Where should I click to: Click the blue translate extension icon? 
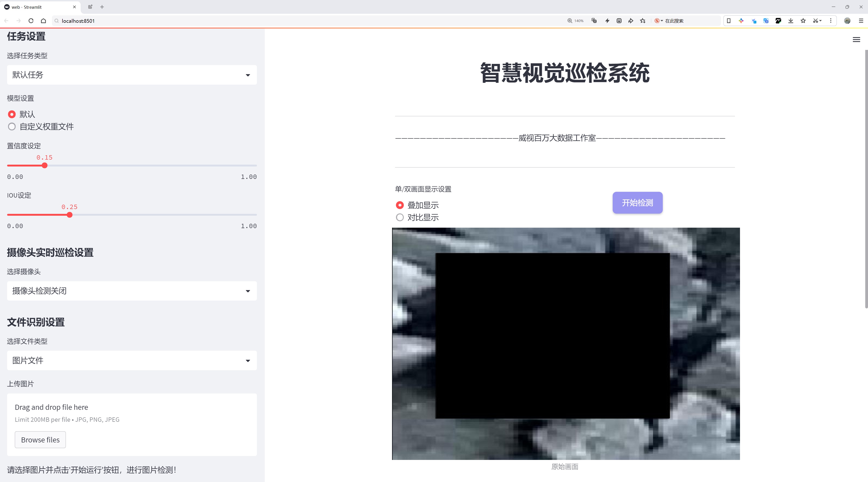pyautogui.click(x=766, y=21)
